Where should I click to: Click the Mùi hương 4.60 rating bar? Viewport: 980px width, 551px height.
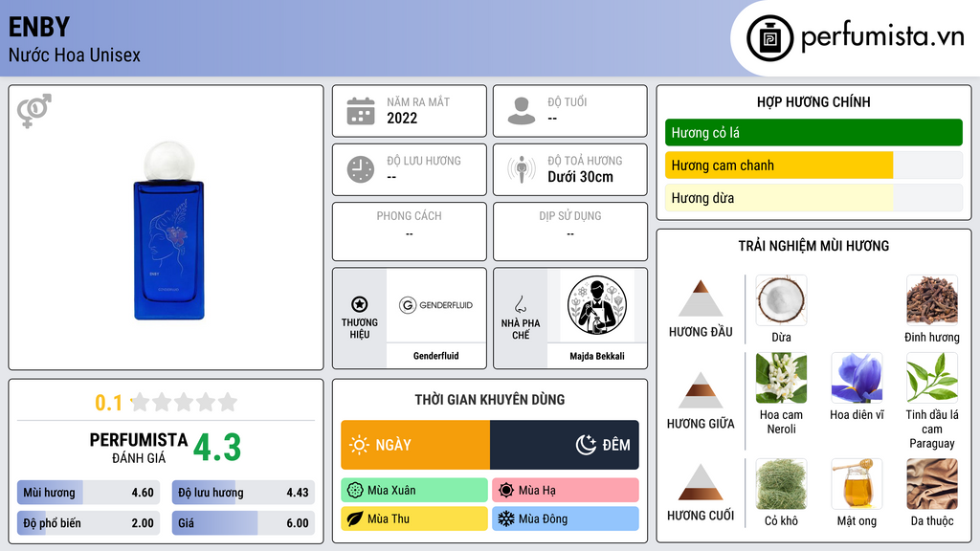[x=88, y=493]
